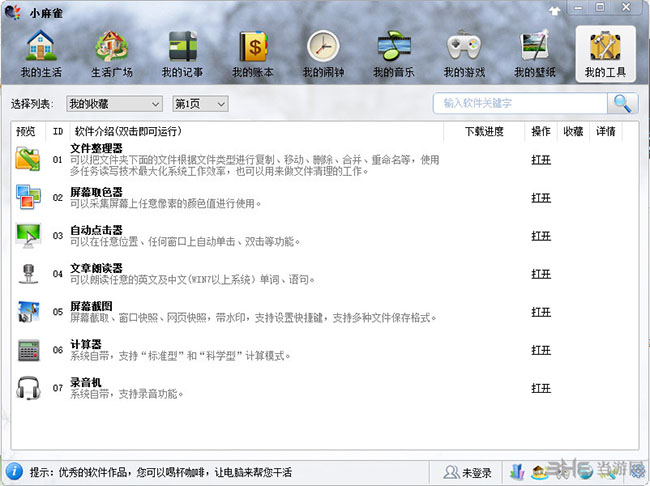Open the 我的记事 notebook icon

click(182, 46)
